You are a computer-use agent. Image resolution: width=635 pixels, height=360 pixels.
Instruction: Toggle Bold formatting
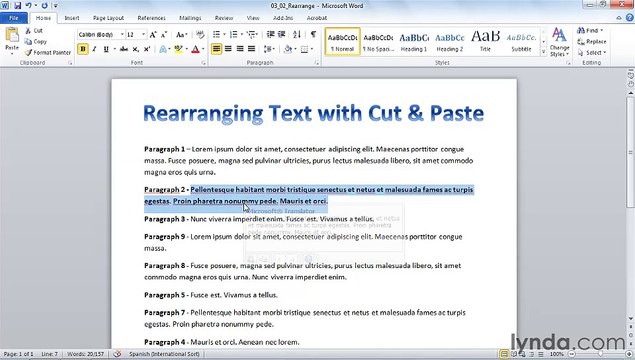(x=83, y=49)
